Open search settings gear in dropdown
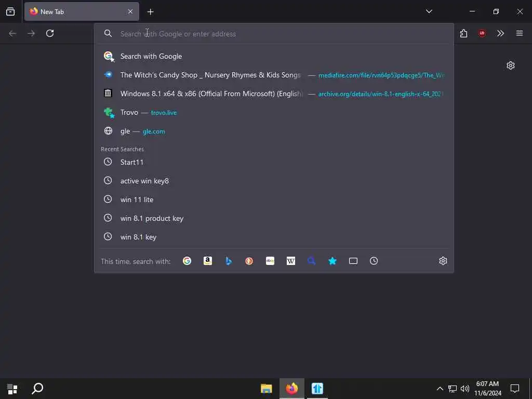Image resolution: width=532 pixels, height=399 pixels. point(443,261)
